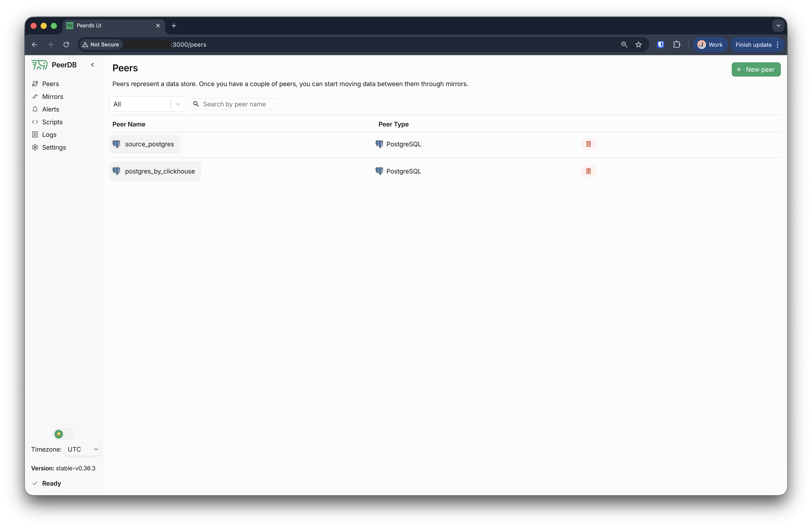Open the browser extensions puzzle icon

click(x=677, y=45)
